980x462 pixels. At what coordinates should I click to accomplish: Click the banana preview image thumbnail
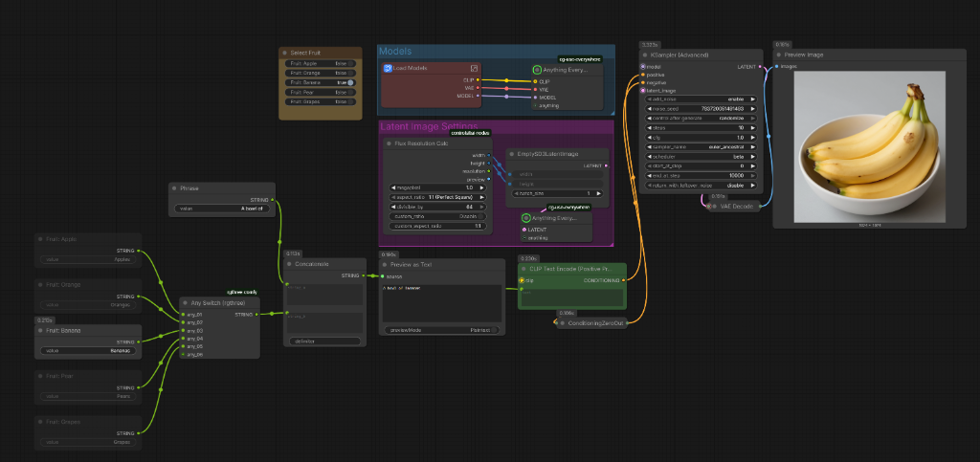pos(869,146)
